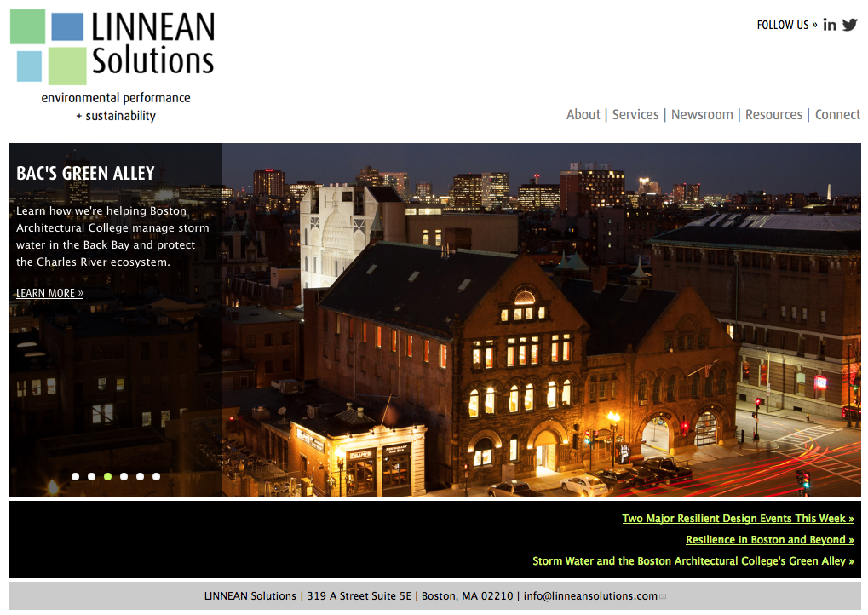Go to the Newsroom page
Image resolution: width=868 pixels, height=615 pixels.
tap(702, 115)
